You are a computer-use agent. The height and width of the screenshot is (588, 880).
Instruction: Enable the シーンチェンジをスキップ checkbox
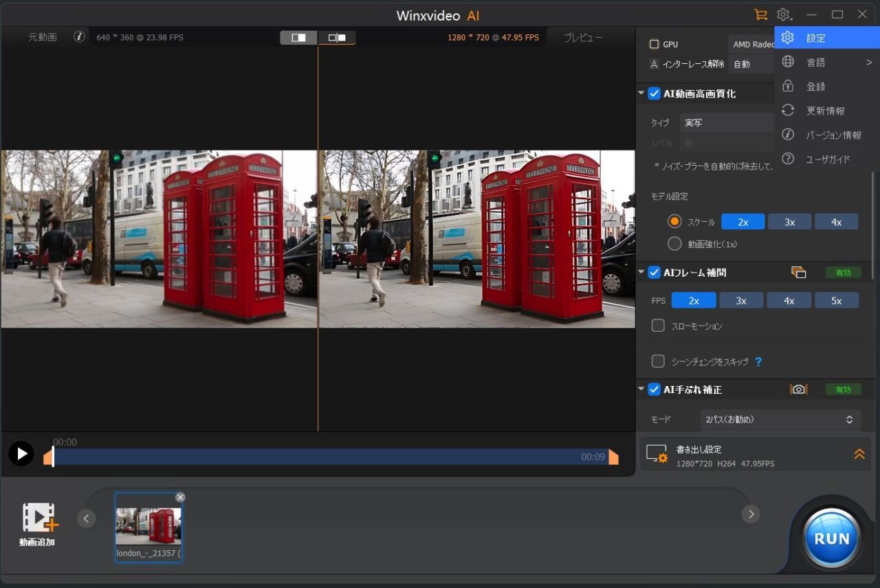658,361
